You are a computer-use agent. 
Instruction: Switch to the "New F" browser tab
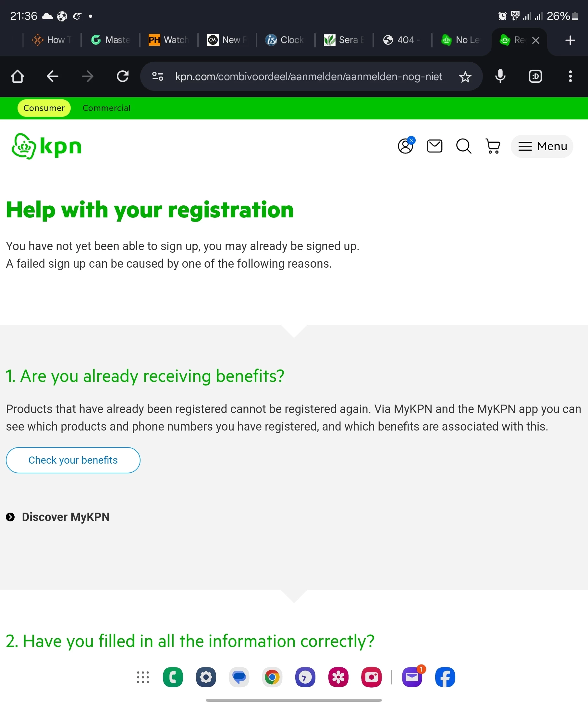coord(227,40)
